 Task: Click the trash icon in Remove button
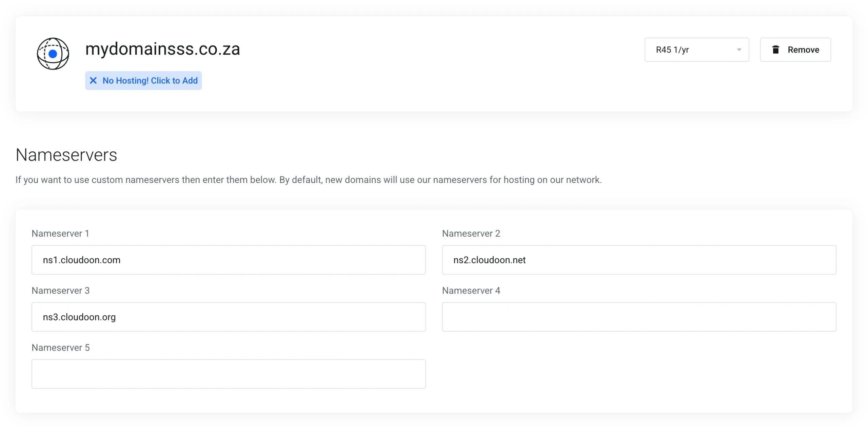[x=775, y=50]
